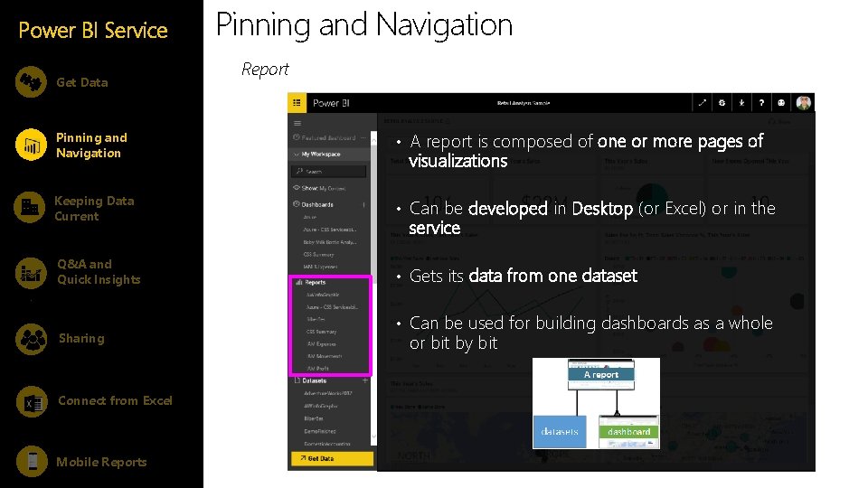Image resolution: width=868 pixels, height=488 pixels.
Task: Select Q&A and Quick Insights label
Action: pyautogui.click(x=99, y=272)
